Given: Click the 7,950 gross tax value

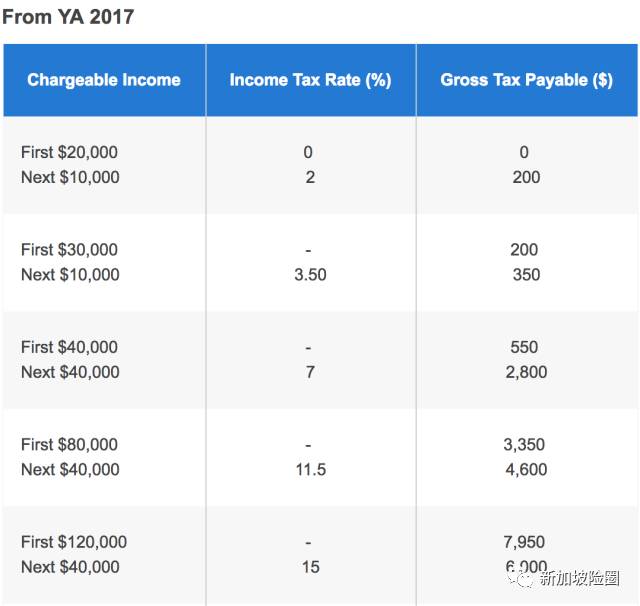Looking at the screenshot, I should pyautogui.click(x=524, y=542).
